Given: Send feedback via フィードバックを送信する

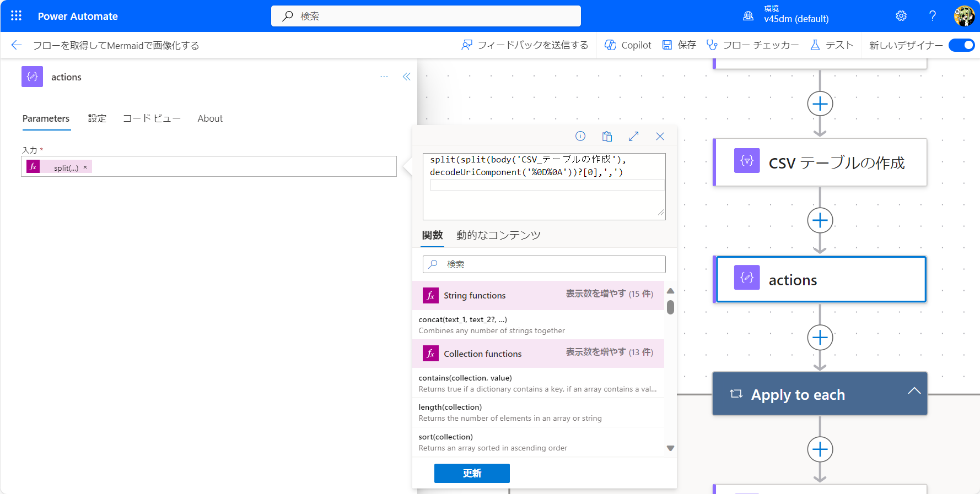Looking at the screenshot, I should coord(525,45).
